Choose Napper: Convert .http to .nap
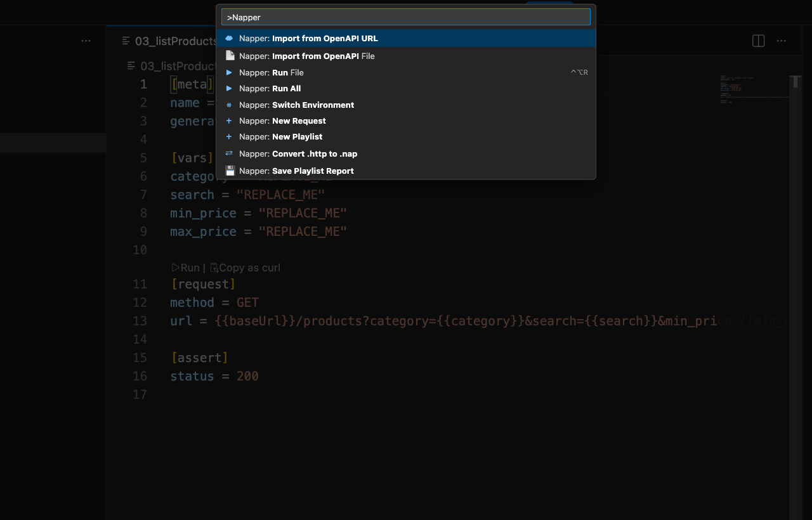 click(x=406, y=153)
